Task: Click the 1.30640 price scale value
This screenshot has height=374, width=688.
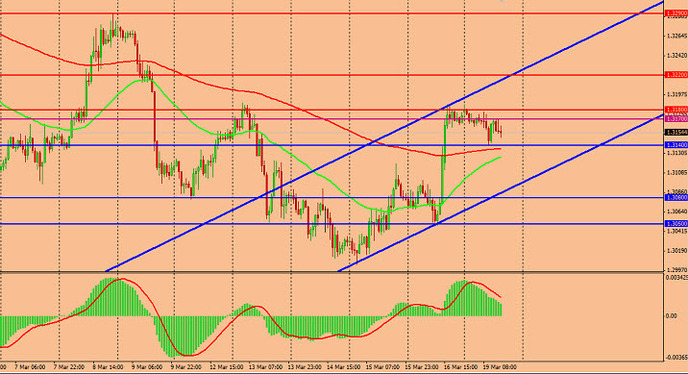Action: (677, 212)
